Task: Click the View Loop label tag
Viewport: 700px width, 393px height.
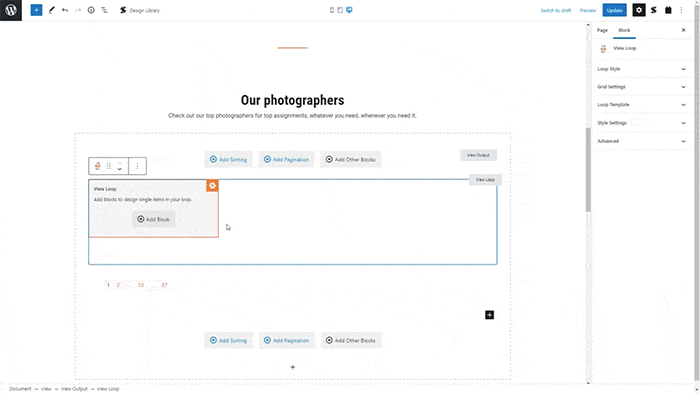Action: (x=485, y=180)
